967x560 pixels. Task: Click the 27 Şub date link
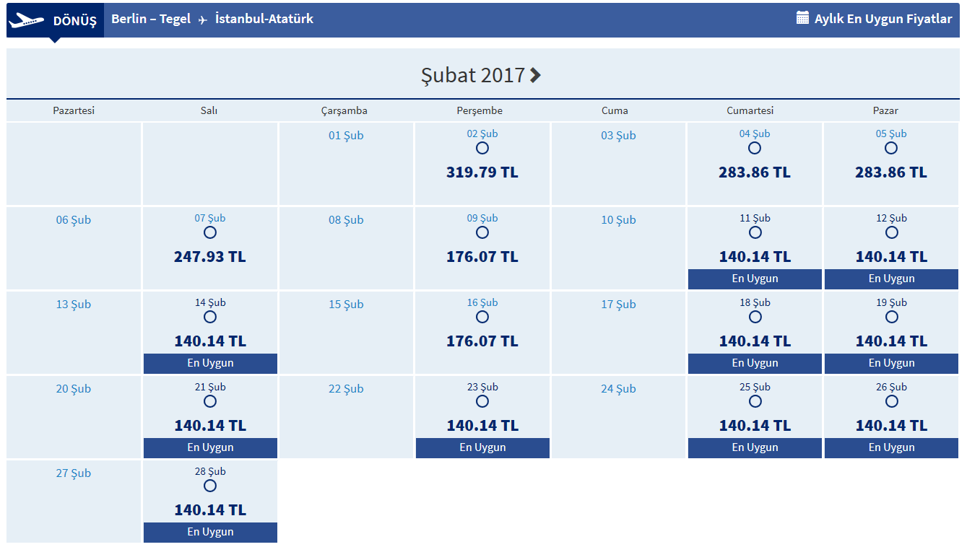pyautogui.click(x=74, y=473)
